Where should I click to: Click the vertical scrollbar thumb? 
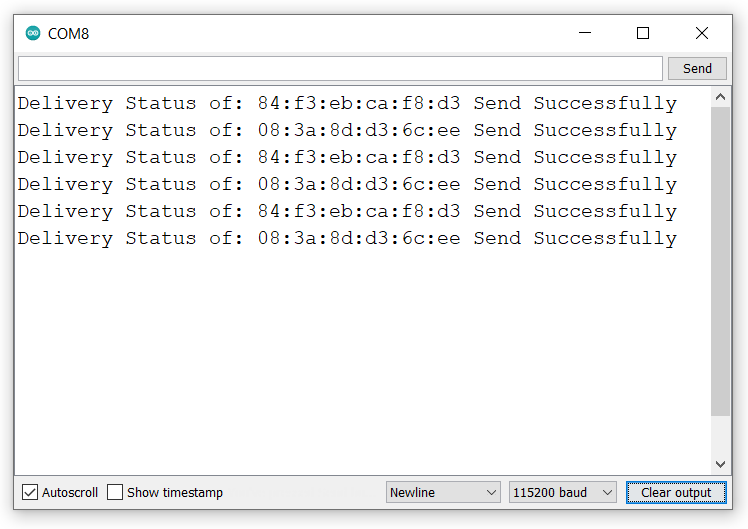tap(720, 260)
